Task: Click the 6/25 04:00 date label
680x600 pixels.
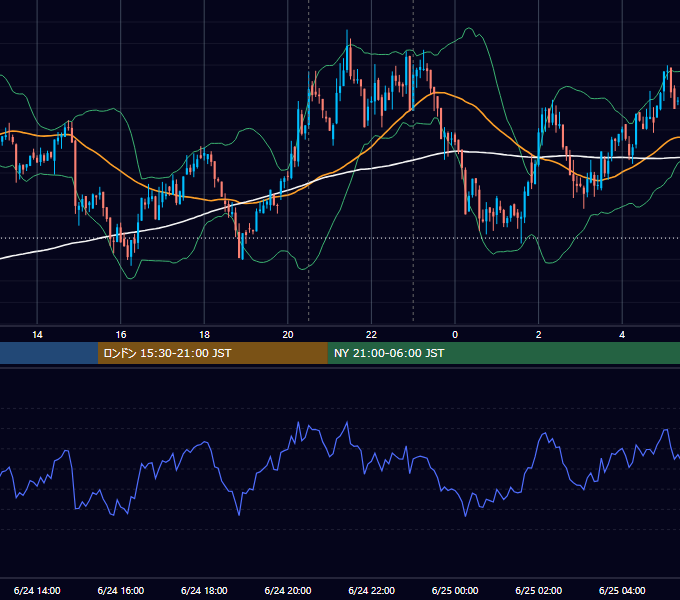Action: pyautogui.click(x=622, y=590)
